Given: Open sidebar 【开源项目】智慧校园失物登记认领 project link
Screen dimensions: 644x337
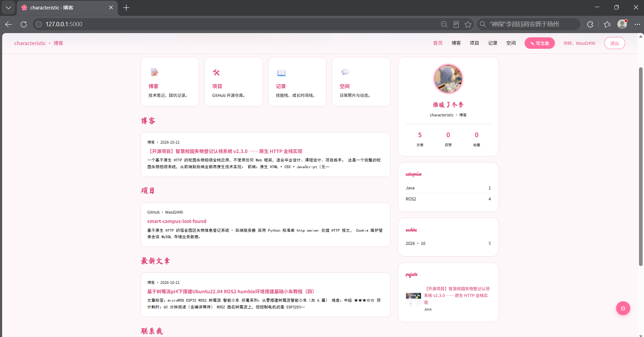Looking at the screenshot, I should [457, 296].
